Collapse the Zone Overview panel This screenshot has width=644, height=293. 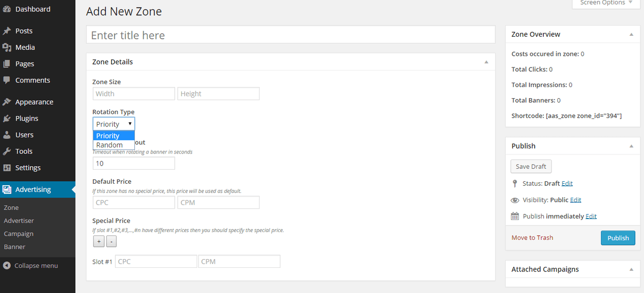pyautogui.click(x=631, y=34)
